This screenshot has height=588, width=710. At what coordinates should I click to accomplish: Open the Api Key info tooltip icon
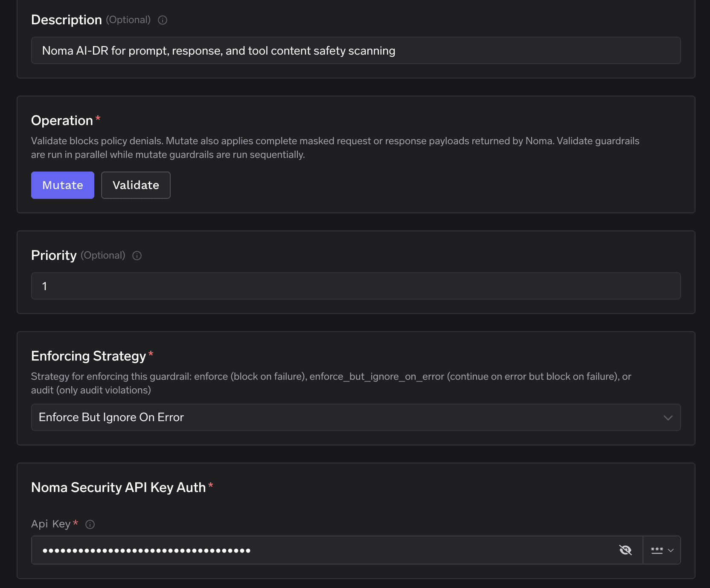[x=90, y=524]
